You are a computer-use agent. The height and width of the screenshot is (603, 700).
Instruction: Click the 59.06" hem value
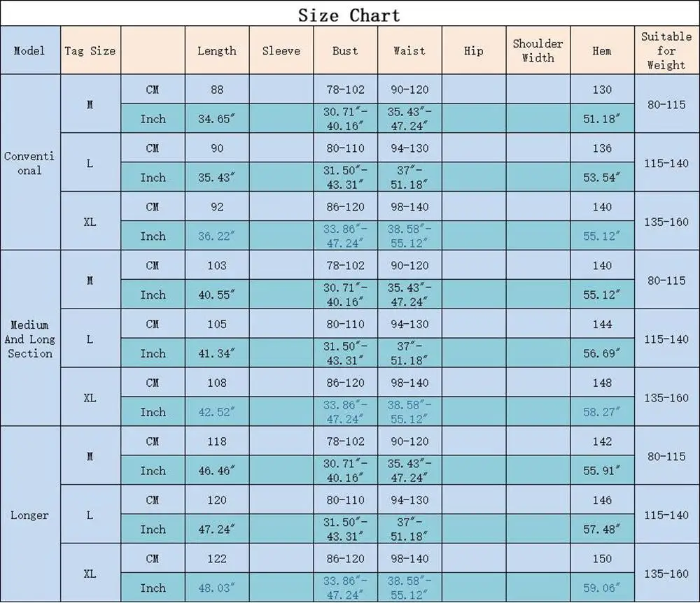pos(602,588)
